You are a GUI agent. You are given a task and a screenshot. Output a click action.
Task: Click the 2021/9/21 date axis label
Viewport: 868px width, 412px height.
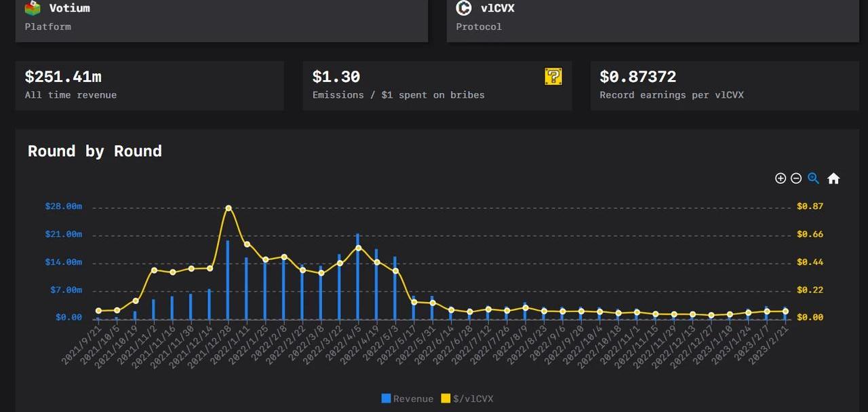[82, 345]
